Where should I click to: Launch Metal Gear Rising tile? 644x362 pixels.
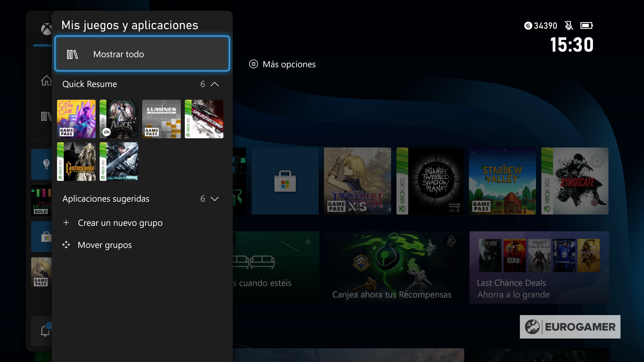[119, 161]
